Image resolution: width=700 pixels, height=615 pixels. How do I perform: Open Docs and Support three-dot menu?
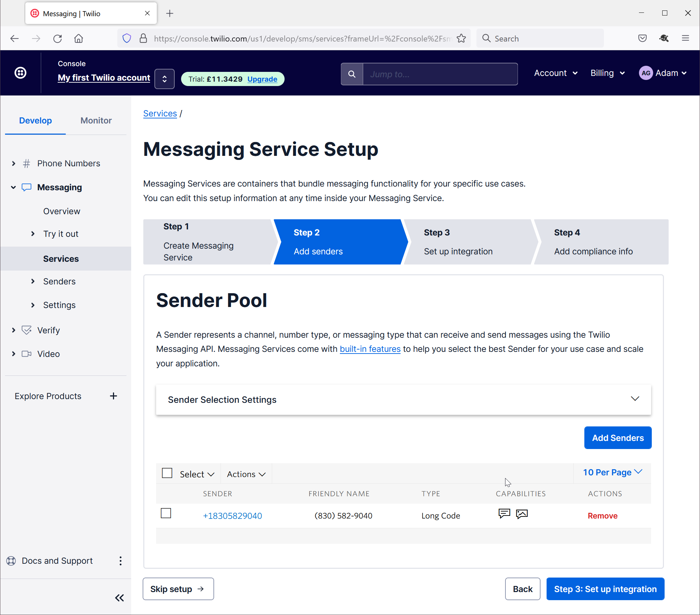click(x=120, y=561)
